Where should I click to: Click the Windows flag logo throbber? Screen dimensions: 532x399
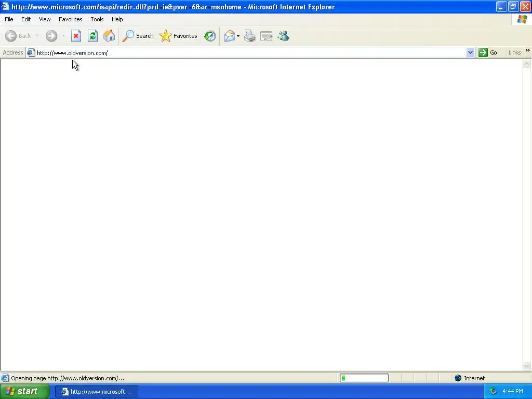tap(522, 19)
